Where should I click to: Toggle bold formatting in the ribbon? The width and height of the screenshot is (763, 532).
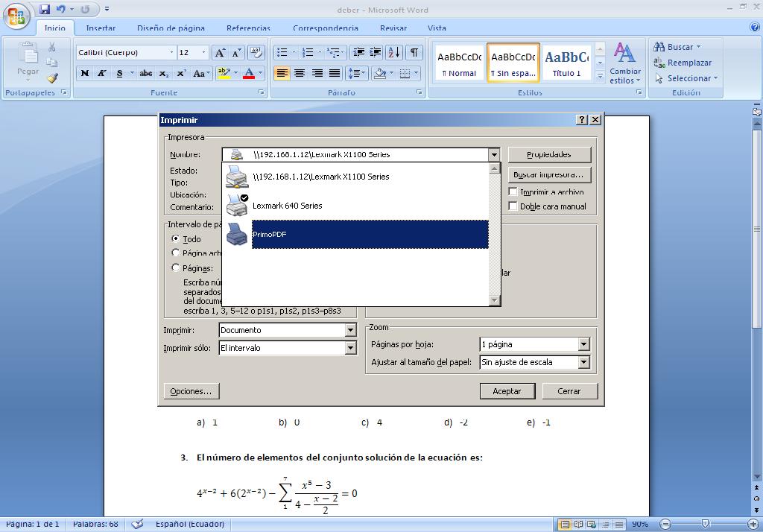(85, 73)
